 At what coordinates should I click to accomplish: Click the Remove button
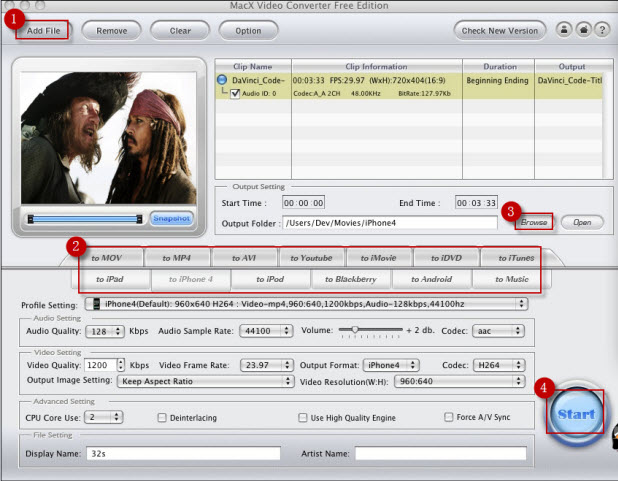(x=112, y=30)
